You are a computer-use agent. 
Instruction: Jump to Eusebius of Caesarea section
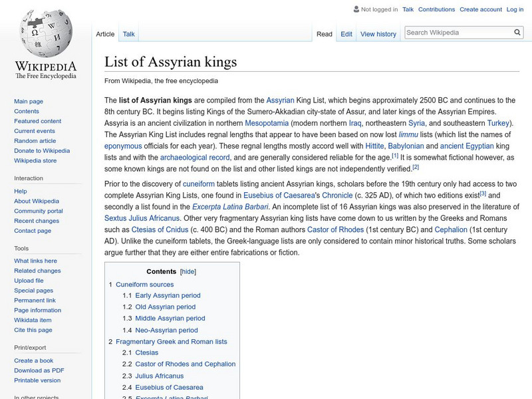pos(169,387)
